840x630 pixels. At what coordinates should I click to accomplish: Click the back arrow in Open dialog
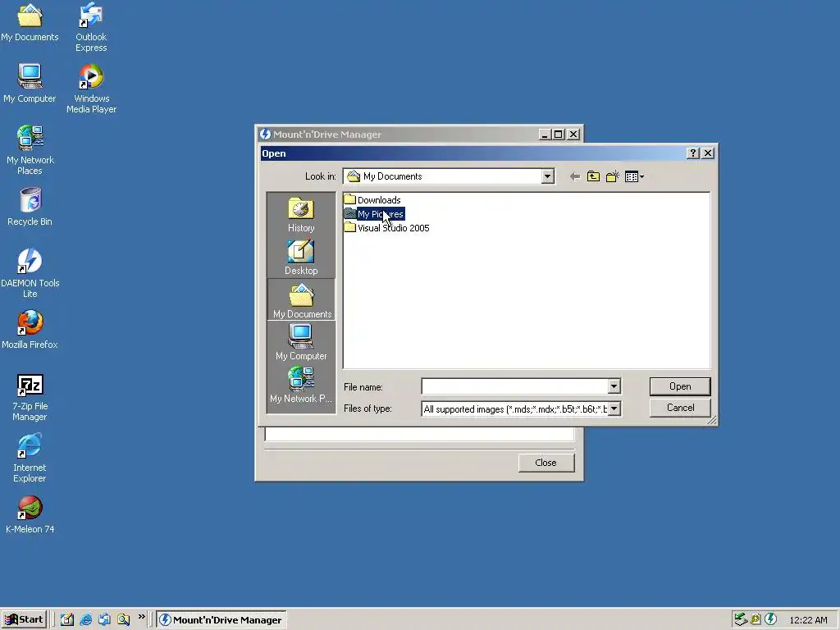575,176
